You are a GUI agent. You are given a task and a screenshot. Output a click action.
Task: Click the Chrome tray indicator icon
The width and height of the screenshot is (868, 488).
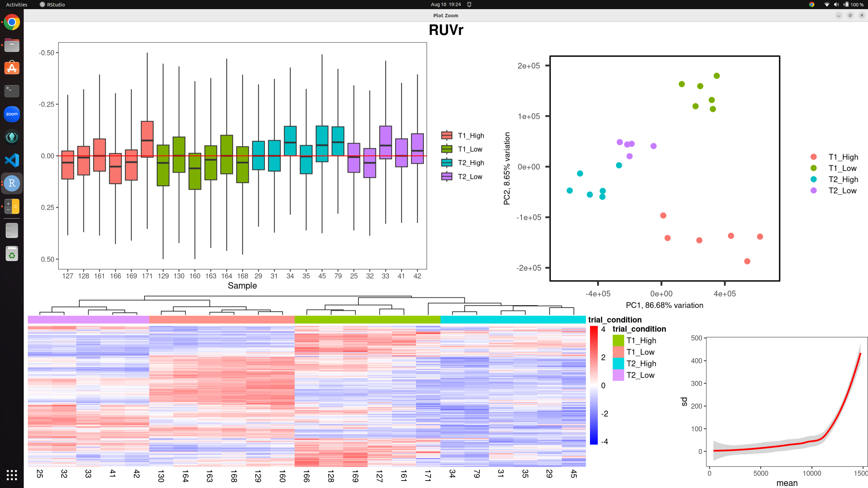tap(811, 4)
